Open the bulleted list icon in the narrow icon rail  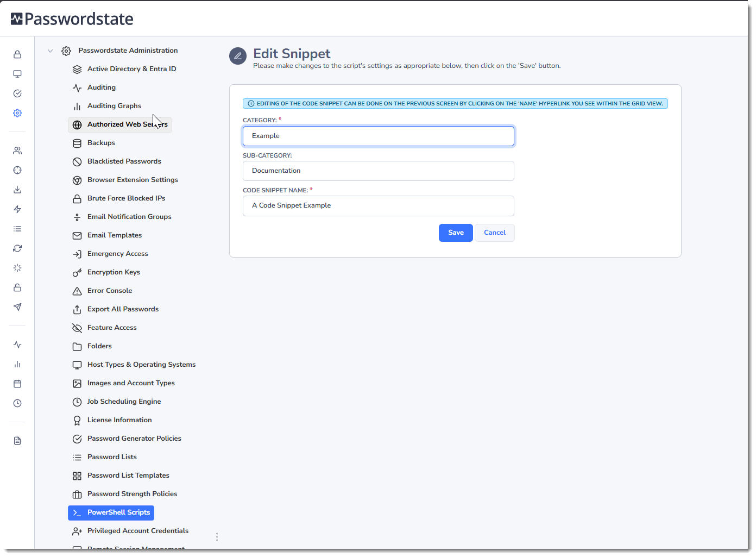pos(17,229)
